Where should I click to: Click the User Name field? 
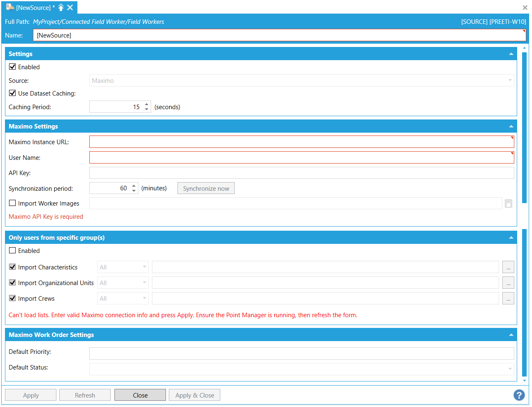coord(301,157)
